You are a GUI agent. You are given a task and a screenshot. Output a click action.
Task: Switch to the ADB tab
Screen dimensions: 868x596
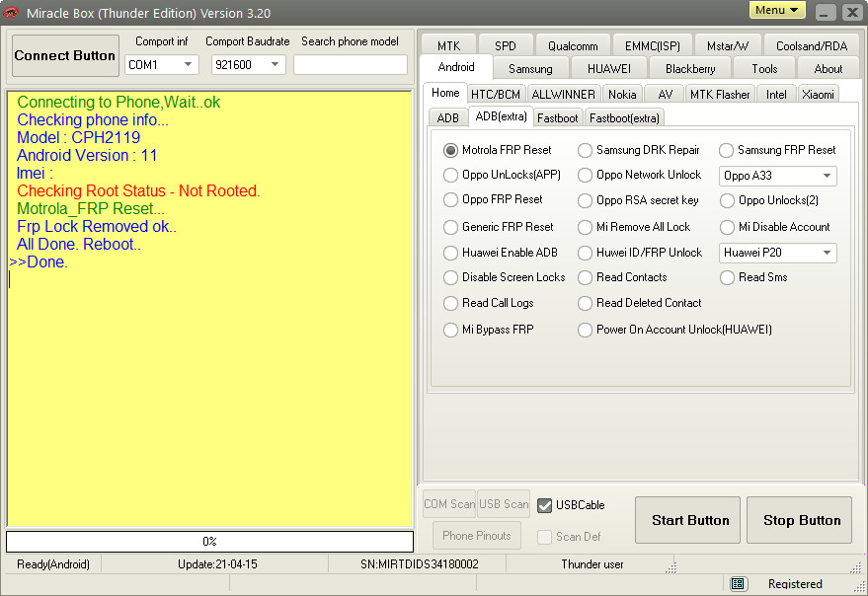[x=448, y=117]
